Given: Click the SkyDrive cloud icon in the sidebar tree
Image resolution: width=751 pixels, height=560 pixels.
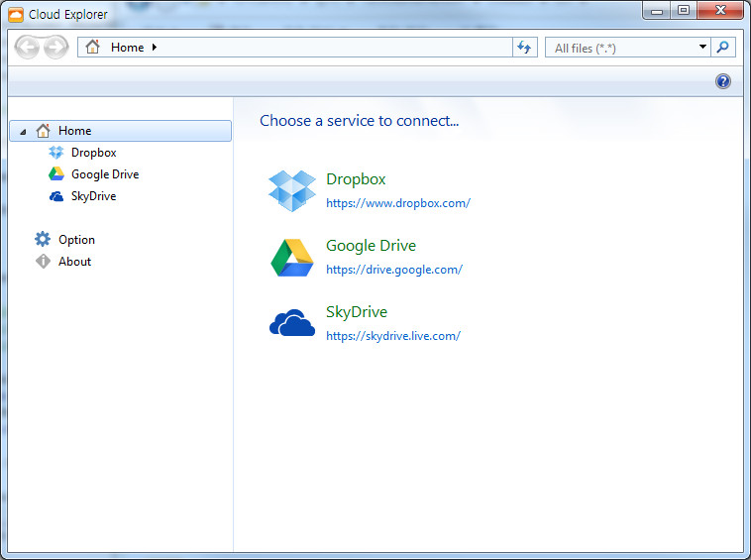Looking at the screenshot, I should 56,196.
